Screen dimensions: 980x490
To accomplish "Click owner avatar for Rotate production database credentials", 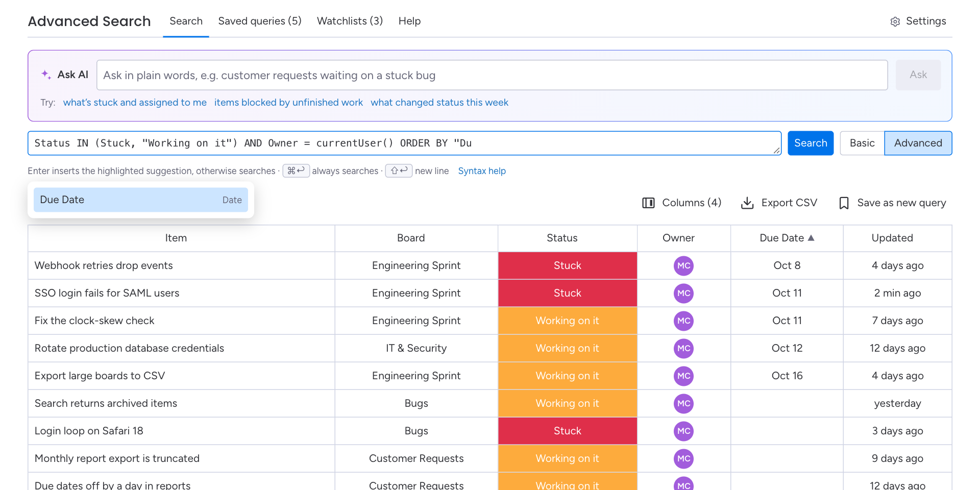I will pos(684,349).
